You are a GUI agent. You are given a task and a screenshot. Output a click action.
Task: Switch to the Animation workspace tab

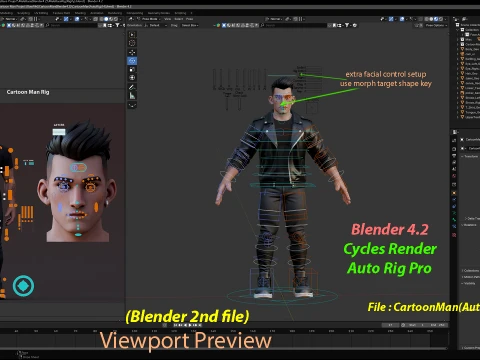click(x=97, y=13)
